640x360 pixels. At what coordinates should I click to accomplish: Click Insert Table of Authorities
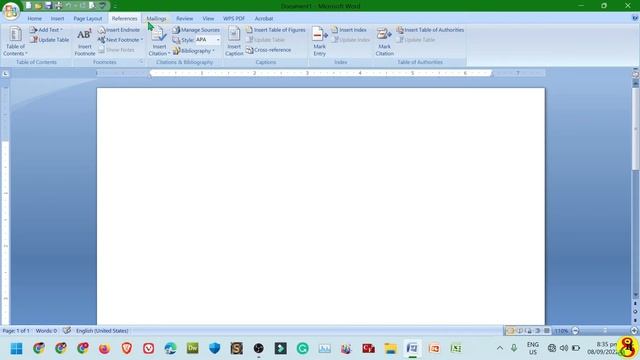tap(430, 30)
